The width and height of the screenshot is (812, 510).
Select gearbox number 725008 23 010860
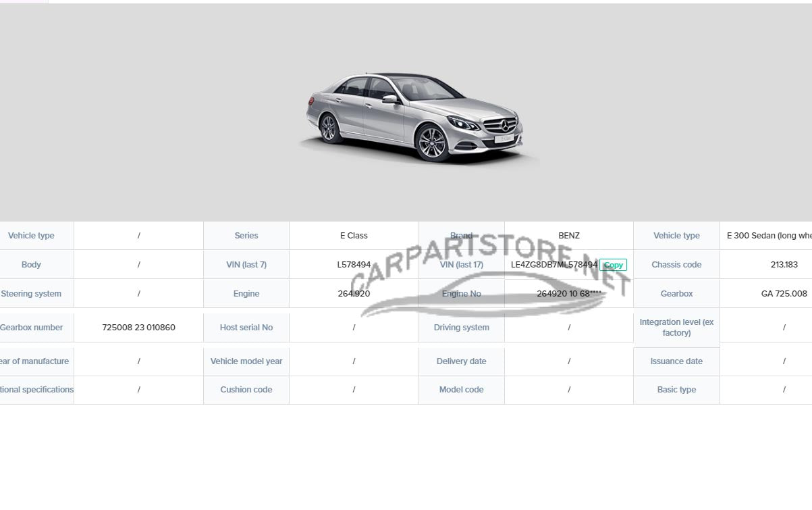tap(138, 328)
